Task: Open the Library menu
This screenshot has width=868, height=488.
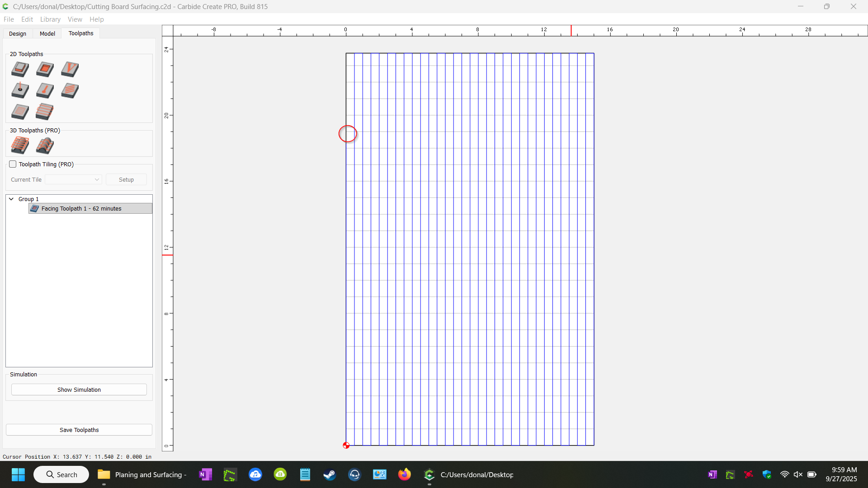Action: 50,19
